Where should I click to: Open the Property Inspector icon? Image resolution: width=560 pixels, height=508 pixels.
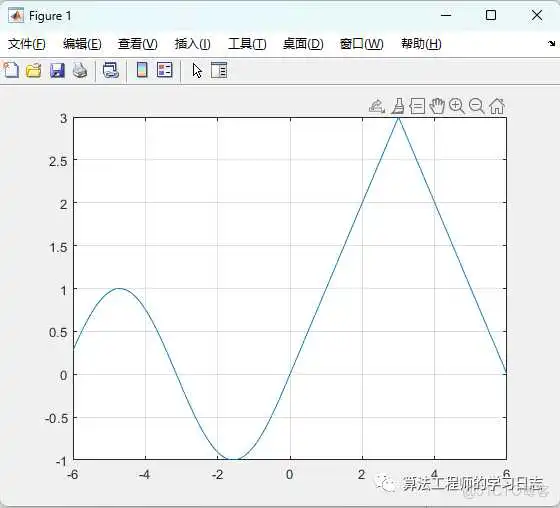click(219, 70)
